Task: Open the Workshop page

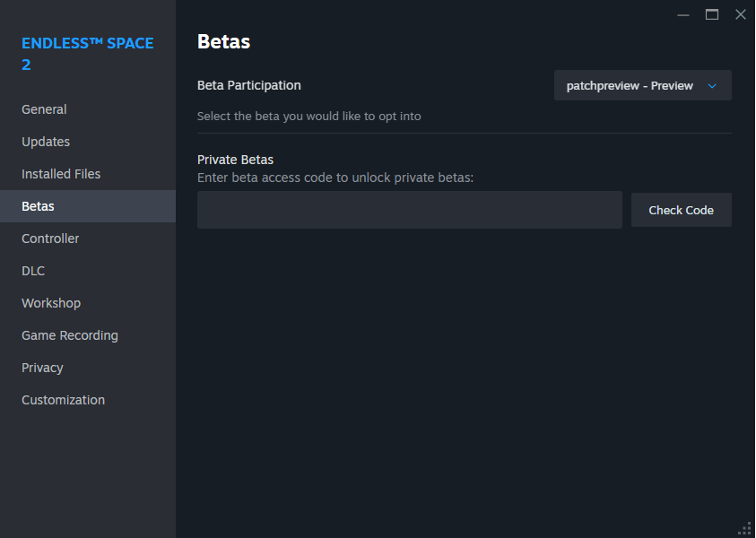Action: (51, 302)
